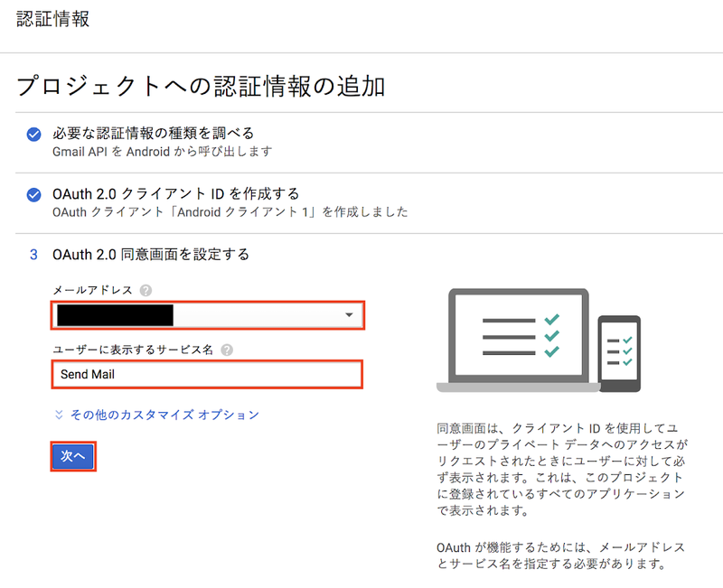The width and height of the screenshot is (723, 588).
Task: Click the blue checkmark for クライアント ID を作成する
Action: (x=33, y=195)
